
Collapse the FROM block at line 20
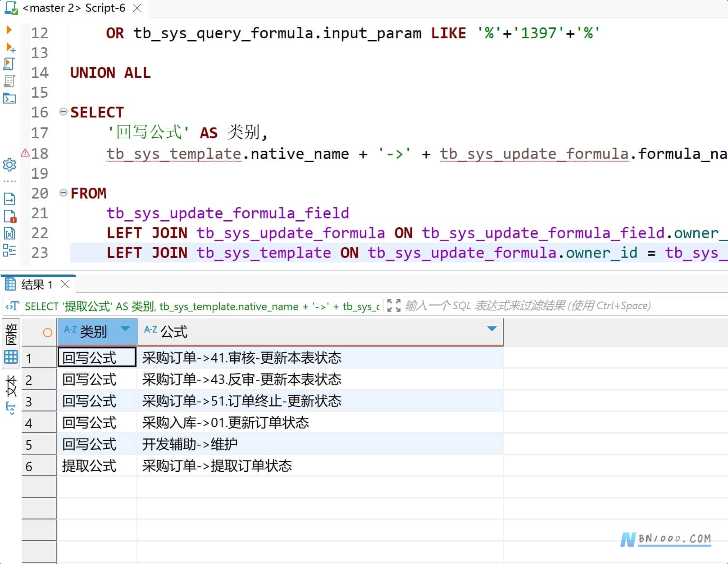[64, 193]
